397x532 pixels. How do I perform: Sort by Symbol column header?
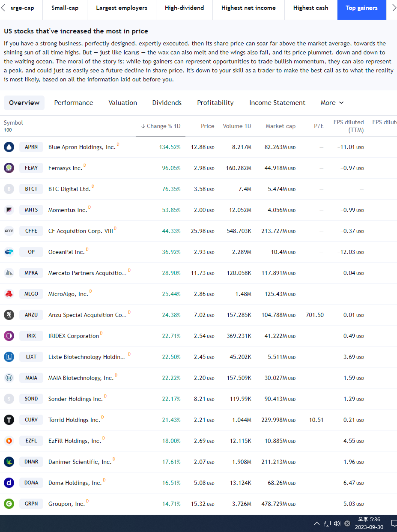pyautogui.click(x=13, y=123)
